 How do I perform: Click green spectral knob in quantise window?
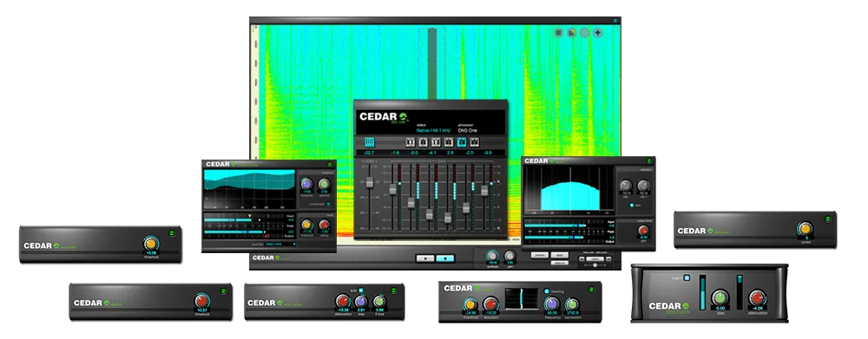click(x=325, y=184)
